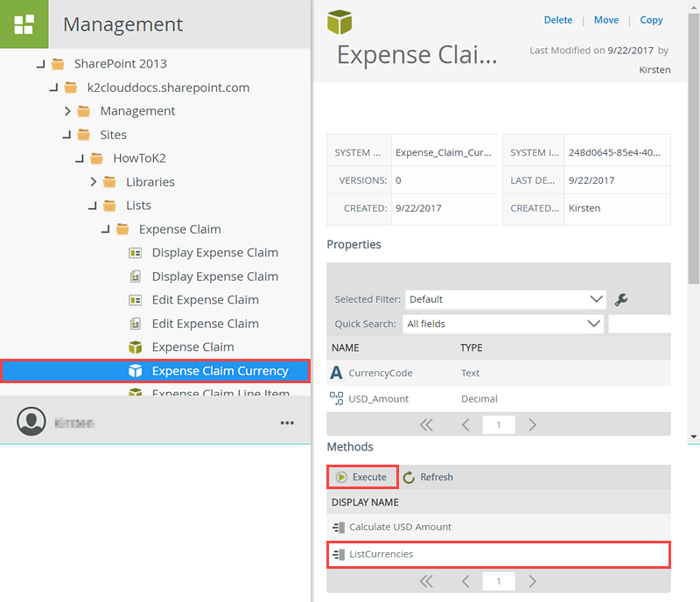Click the right panel vertical scrollbar
The height and width of the screenshot is (602, 700).
(x=693, y=149)
